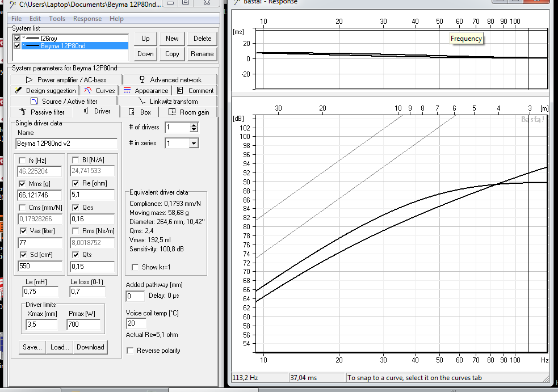
Task: Click the Design suggestion pencil icon
Action: click(18, 91)
